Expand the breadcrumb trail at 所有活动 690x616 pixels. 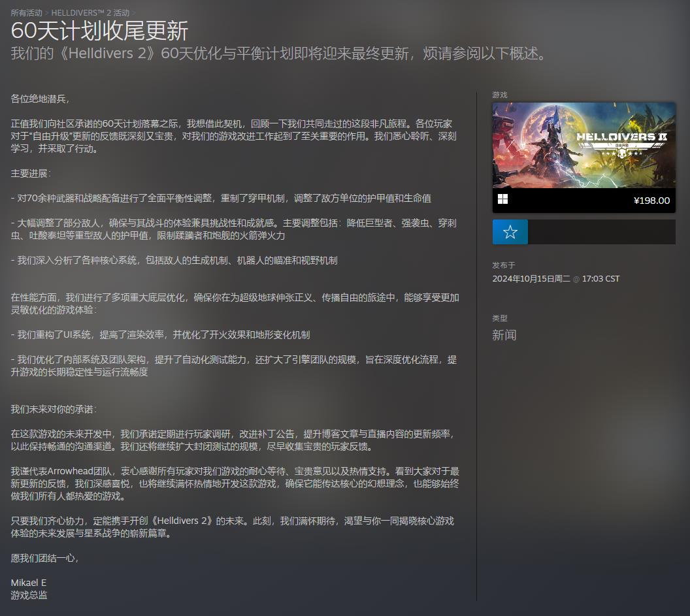tap(27, 10)
